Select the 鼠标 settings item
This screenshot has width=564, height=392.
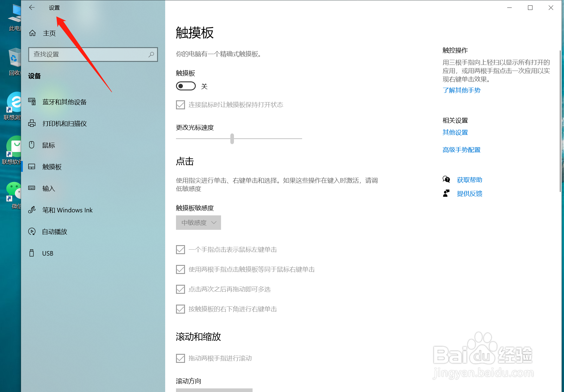(x=48, y=145)
